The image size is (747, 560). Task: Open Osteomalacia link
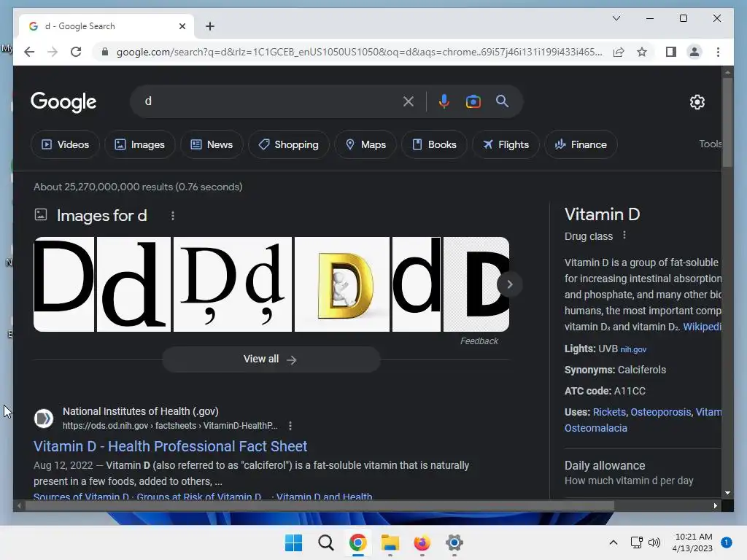click(x=595, y=428)
